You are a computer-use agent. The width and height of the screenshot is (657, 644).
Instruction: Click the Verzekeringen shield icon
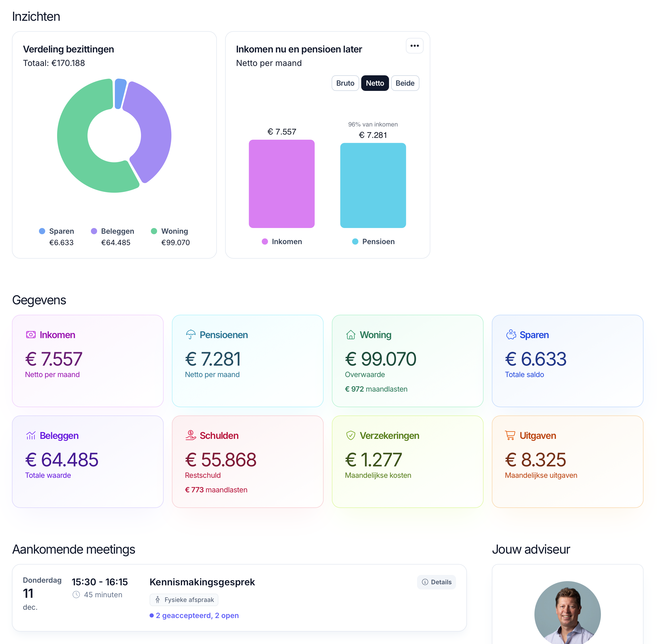[351, 435]
